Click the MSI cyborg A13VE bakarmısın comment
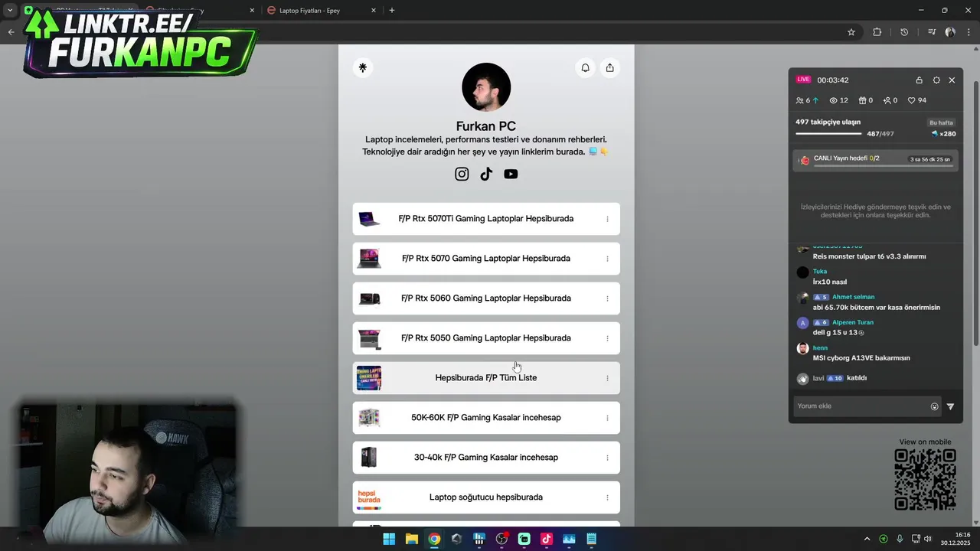 861,358
